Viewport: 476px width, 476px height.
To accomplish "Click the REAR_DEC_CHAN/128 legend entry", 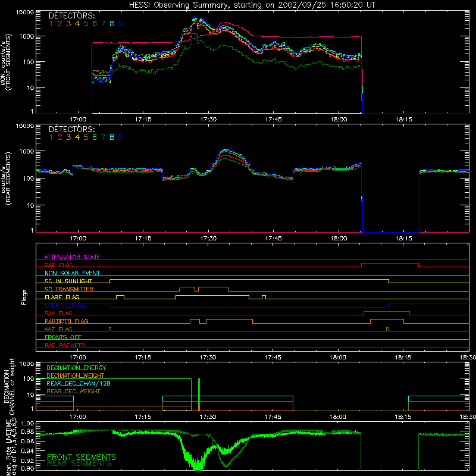I will pyautogui.click(x=79, y=384).
